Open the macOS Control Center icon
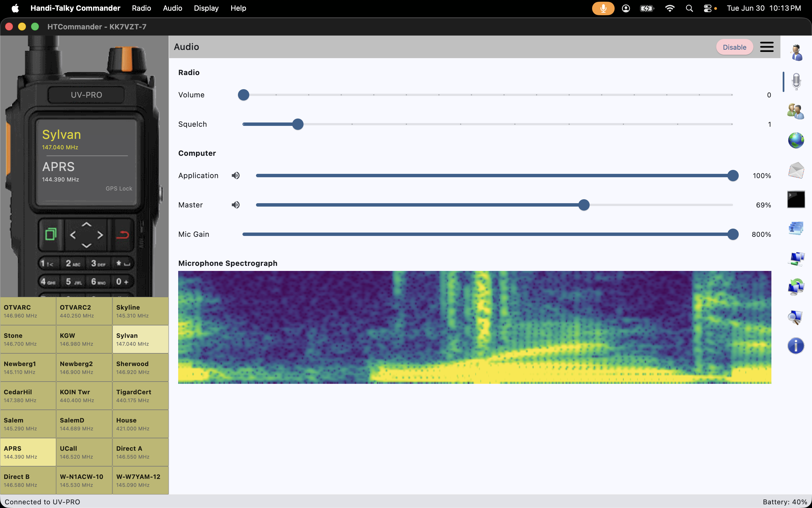Screen dimensions: 812x508 [x=707, y=8]
